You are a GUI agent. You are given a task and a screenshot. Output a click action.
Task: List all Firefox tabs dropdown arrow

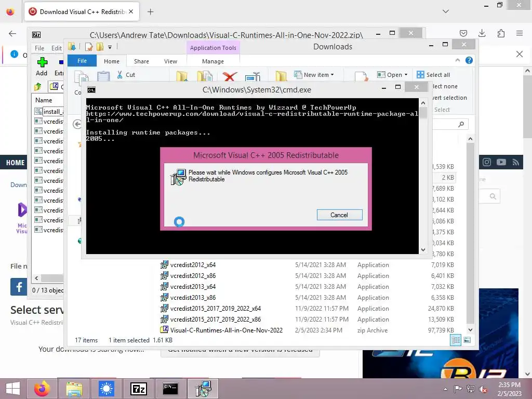tap(446, 11)
